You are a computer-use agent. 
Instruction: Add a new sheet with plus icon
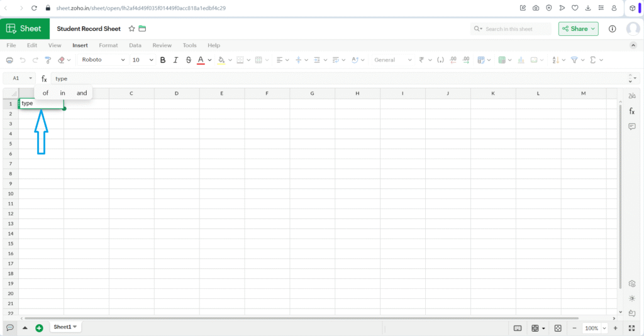(39, 328)
